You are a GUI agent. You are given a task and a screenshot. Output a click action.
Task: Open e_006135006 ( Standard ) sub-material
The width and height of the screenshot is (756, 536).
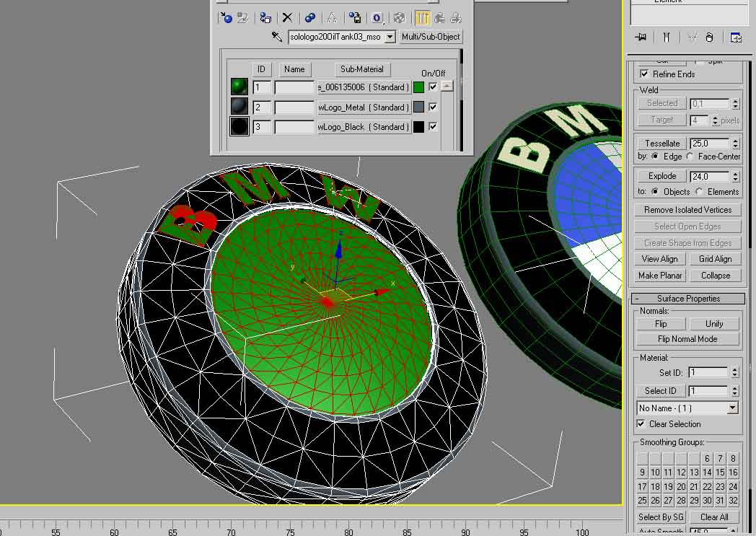pos(364,87)
